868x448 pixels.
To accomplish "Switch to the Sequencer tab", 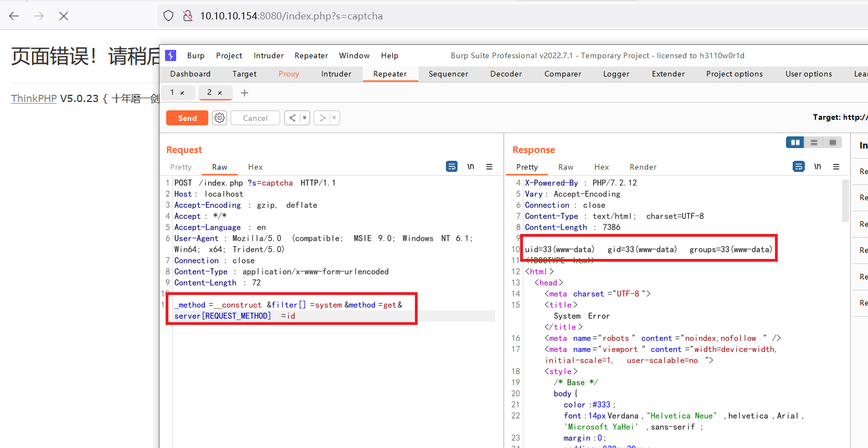I will 449,74.
